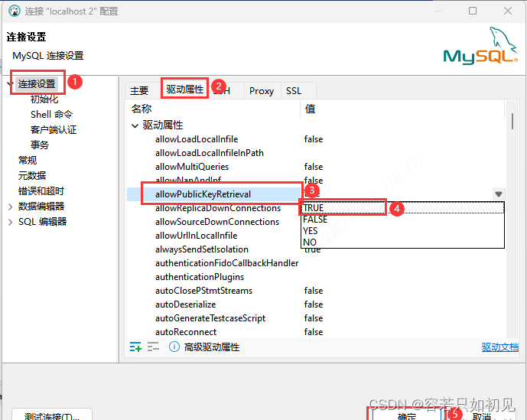527x420 pixels.
Task: Click the remove property icon
Action: 153,347
